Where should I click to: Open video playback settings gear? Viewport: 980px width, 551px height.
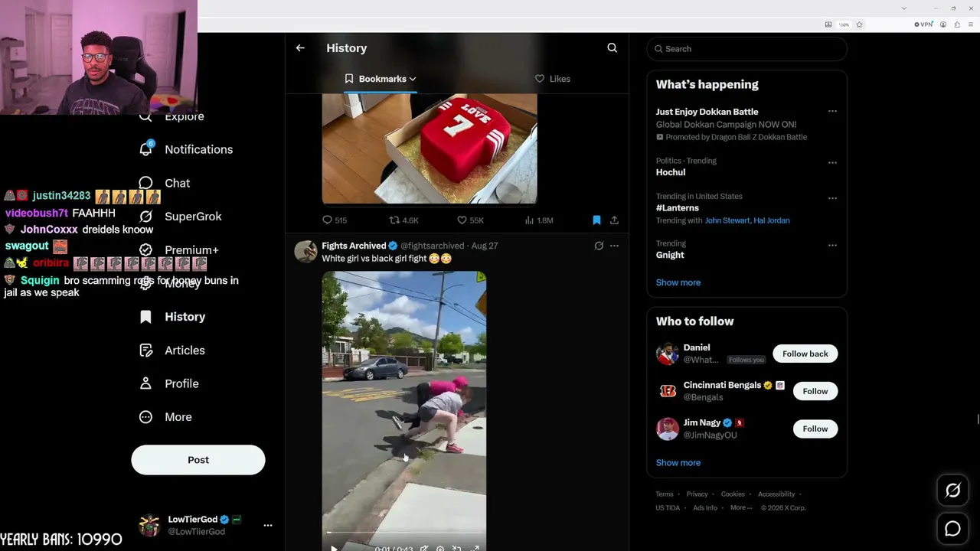(x=440, y=548)
